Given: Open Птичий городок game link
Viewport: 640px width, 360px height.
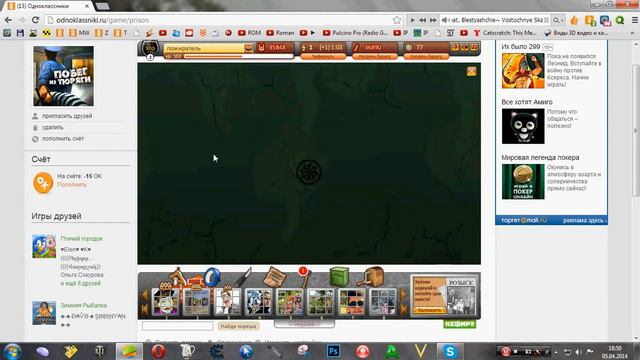Looking at the screenshot, I should coord(81,238).
